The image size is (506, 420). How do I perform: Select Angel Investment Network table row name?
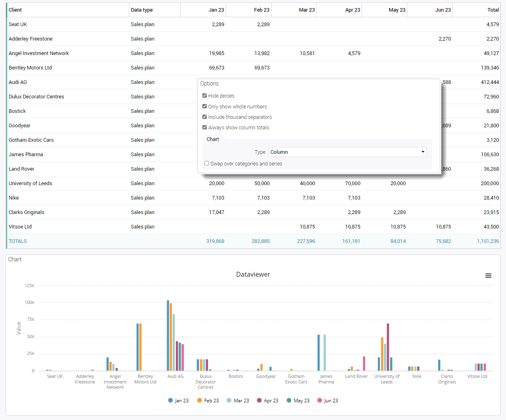tap(39, 53)
